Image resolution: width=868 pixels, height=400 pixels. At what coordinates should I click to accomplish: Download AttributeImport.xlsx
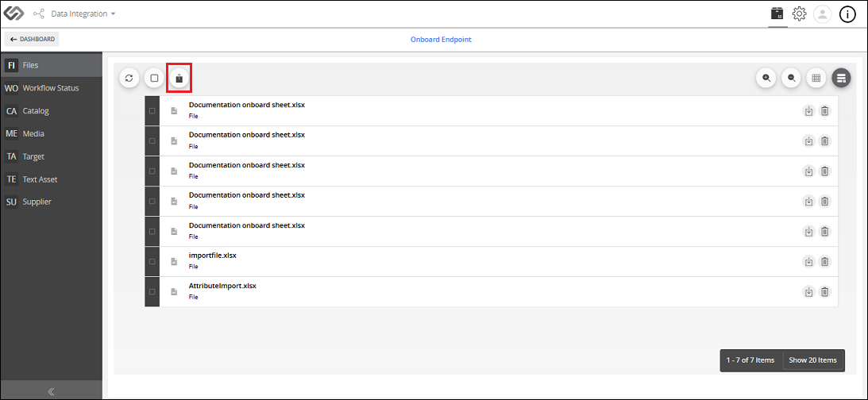(808, 291)
